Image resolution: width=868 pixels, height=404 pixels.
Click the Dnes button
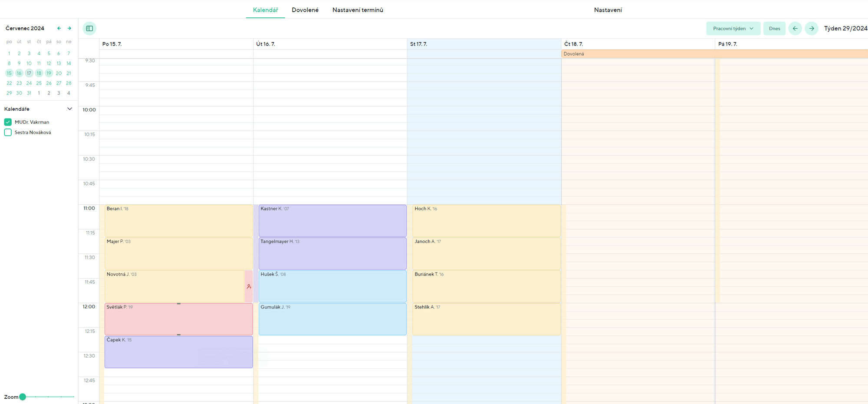click(774, 29)
